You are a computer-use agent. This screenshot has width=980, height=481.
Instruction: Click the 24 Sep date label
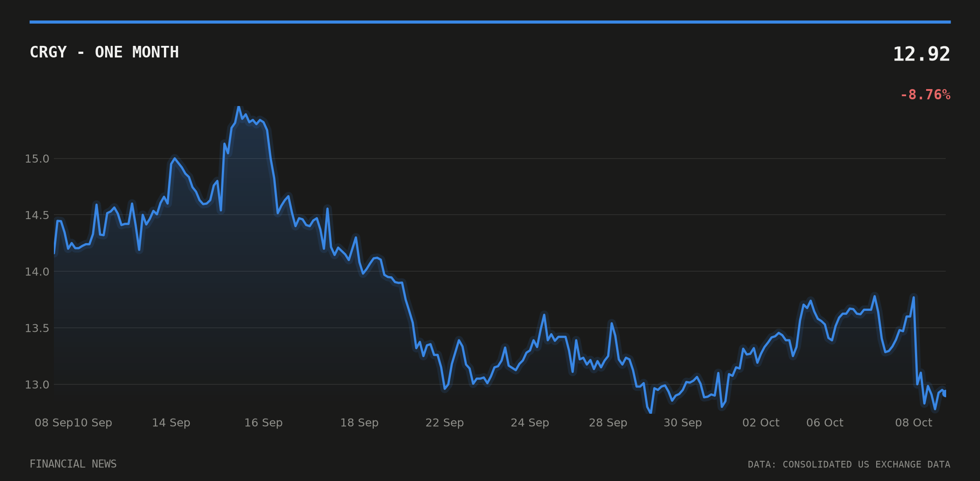pos(530,423)
